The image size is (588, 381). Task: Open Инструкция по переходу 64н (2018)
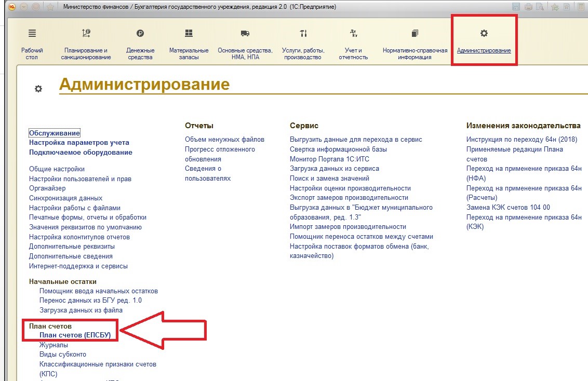[522, 139]
